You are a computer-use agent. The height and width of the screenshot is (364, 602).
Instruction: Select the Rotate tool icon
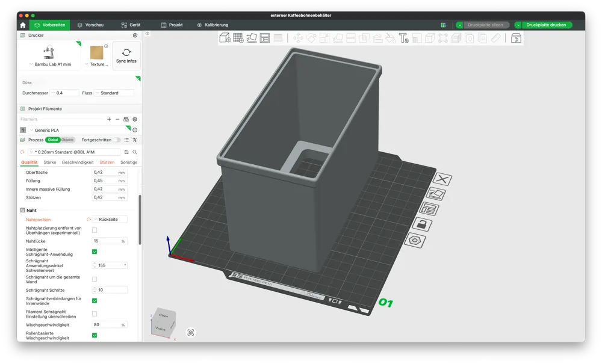coord(311,38)
